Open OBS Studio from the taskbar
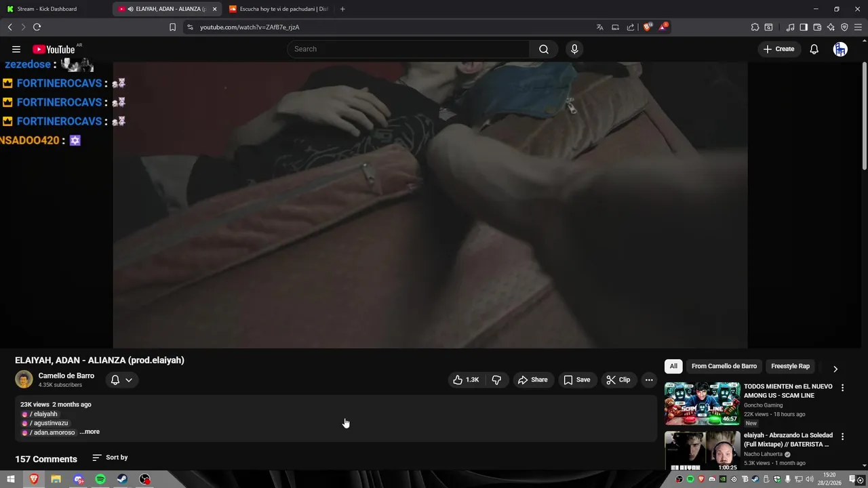Screen dimensions: 868x488 point(144,479)
